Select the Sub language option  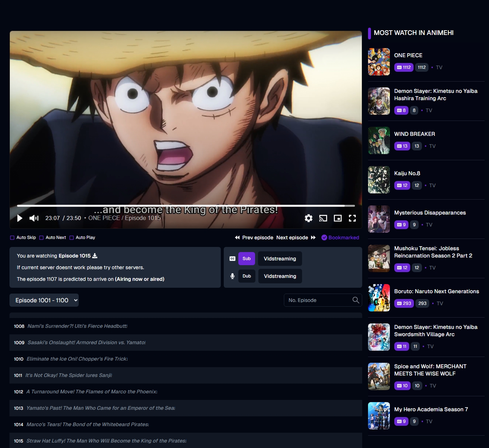tap(247, 259)
